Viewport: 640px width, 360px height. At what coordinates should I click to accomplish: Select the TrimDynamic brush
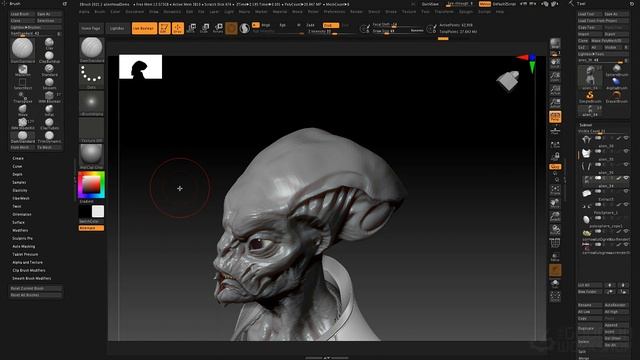pyautogui.click(x=49, y=136)
